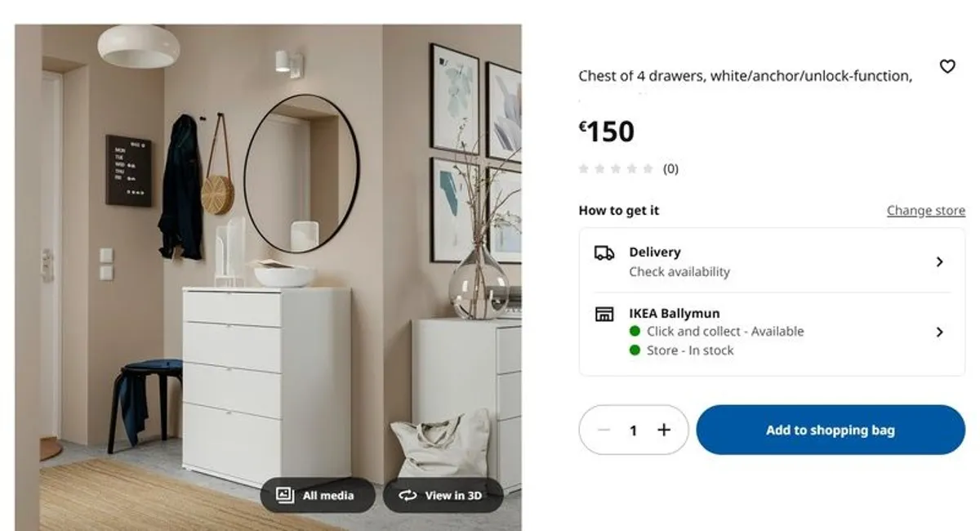The height and width of the screenshot is (531, 980).
Task: Open the review count (0)
Action: click(670, 169)
